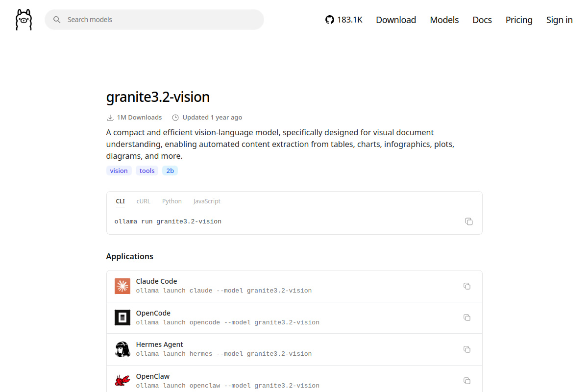
Task: Select the 2b size tag
Action: [170, 171]
